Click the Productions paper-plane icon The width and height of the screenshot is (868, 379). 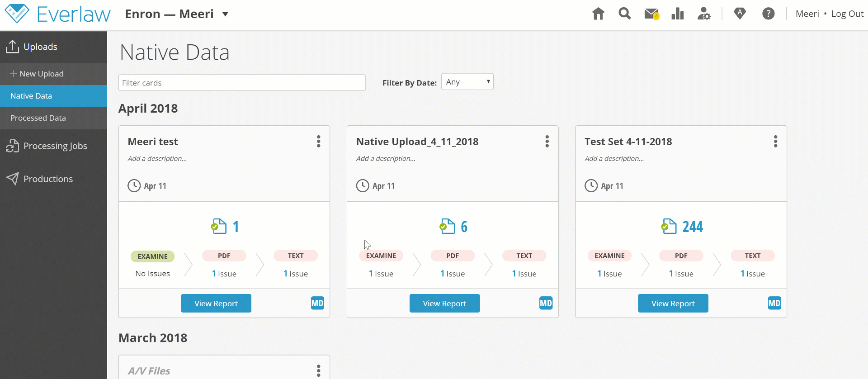(12, 179)
